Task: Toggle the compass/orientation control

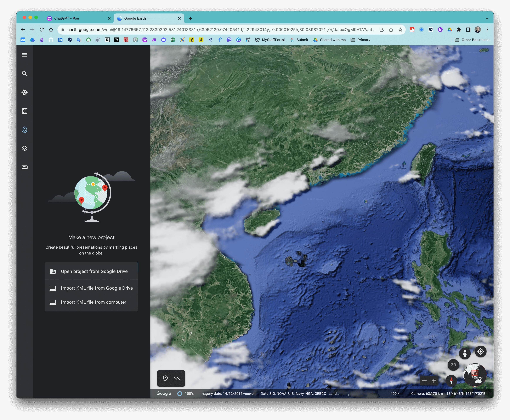Action: click(x=452, y=380)
